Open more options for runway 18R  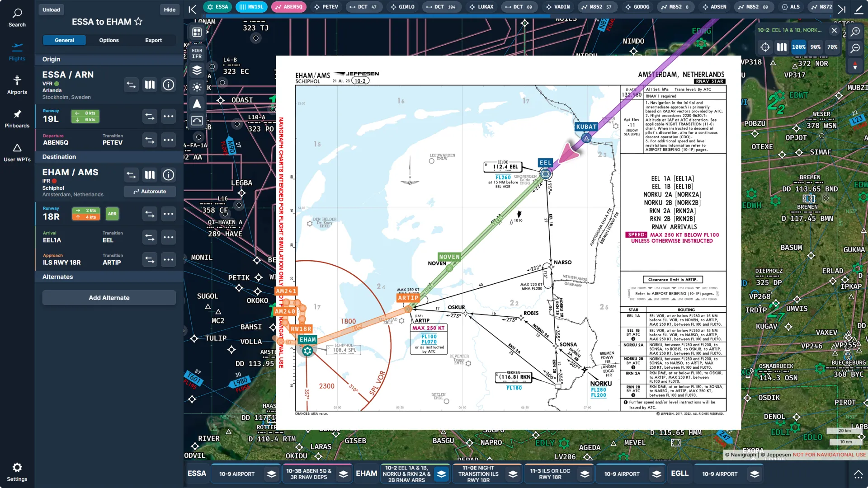168,214
